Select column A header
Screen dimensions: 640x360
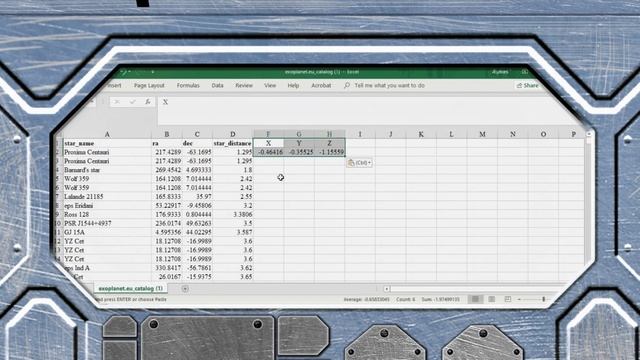coord(107,134)
